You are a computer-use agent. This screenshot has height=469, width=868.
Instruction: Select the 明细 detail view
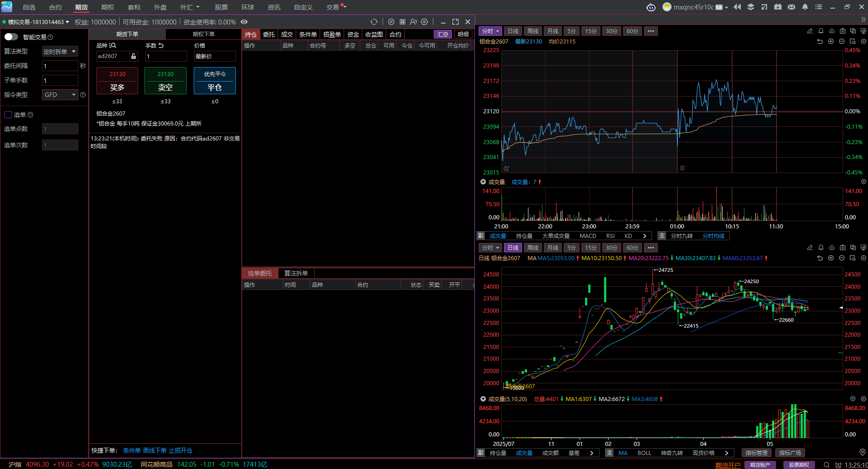[x=463, y=34]
